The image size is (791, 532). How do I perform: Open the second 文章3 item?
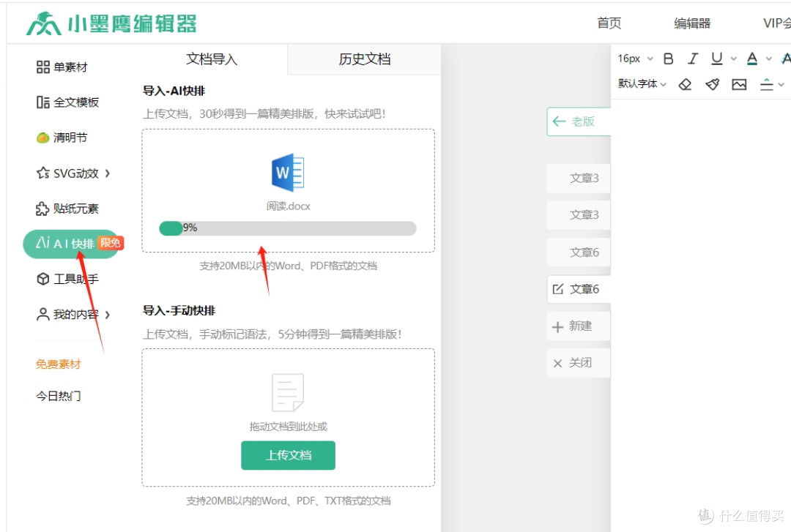[579, 215]
